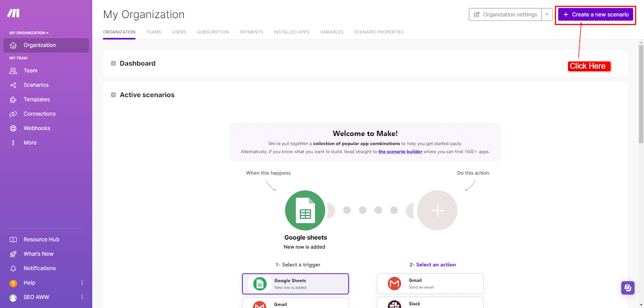This screenshot has width=644, height=308.
Task: Click the SEO AWW user avatar
Action: (x=13, y=298)
